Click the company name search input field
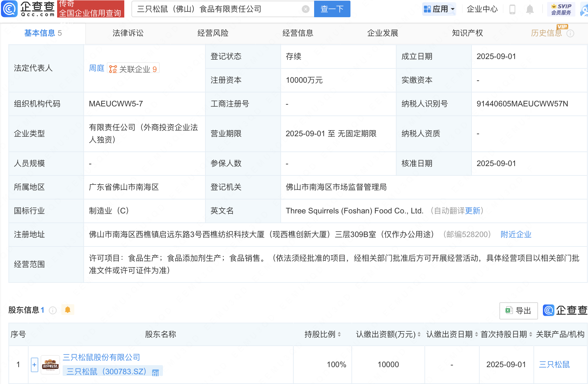This screenshot has height=384, width=588. (217, 9)
